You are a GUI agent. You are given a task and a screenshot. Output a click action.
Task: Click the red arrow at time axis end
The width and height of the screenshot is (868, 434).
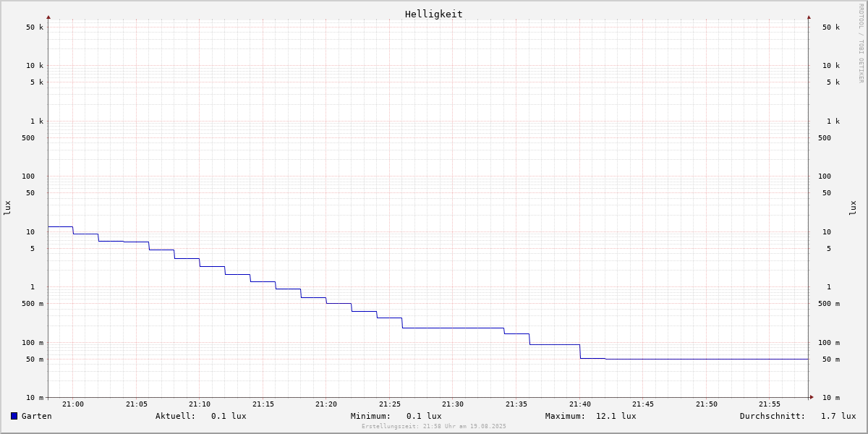pyautogui.click(x=812, y=397)
